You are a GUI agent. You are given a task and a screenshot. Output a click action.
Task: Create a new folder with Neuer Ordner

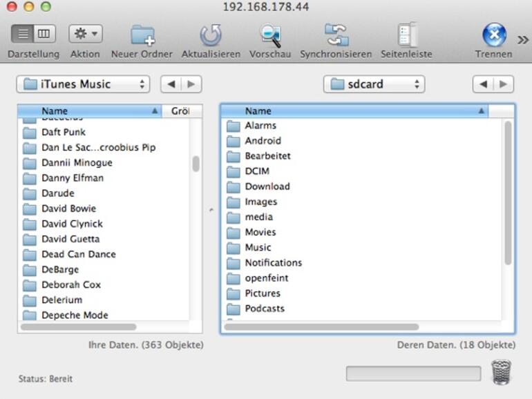pyautogui.click(x=142, y=35)
